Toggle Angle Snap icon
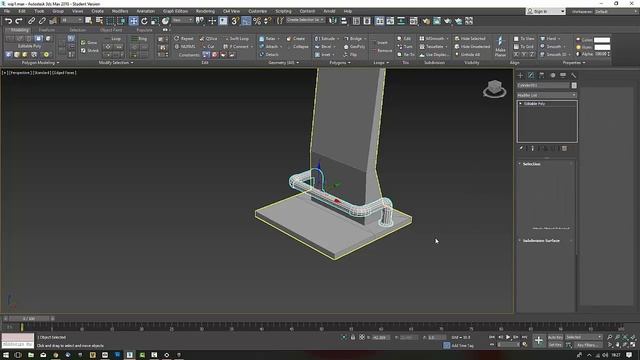 coord(246,21)
